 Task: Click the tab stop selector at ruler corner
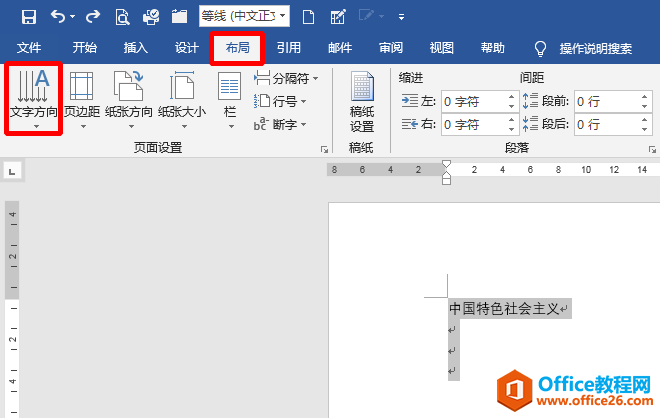click(x=12, y=171)
